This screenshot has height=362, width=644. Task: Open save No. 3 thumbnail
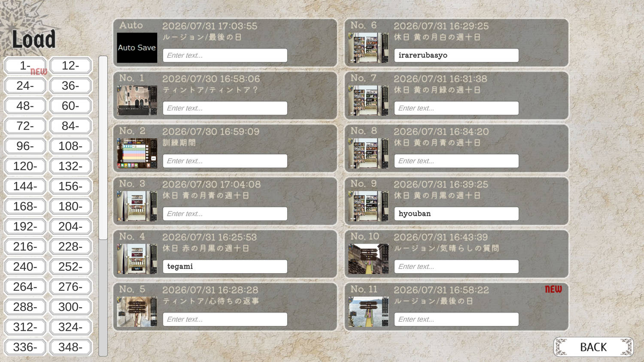[x=137, y=206]
